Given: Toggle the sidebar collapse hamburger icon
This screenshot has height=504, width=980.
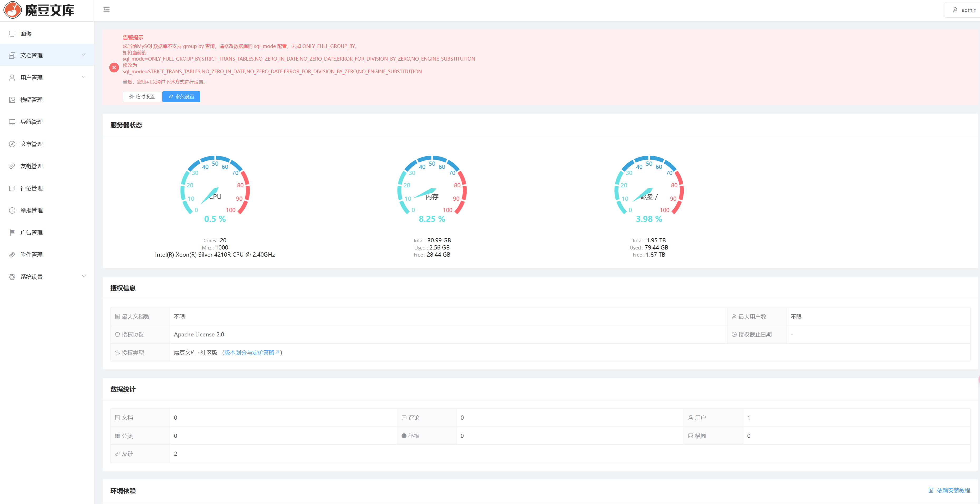Looking at the screenshot, I should click(106, 9).
